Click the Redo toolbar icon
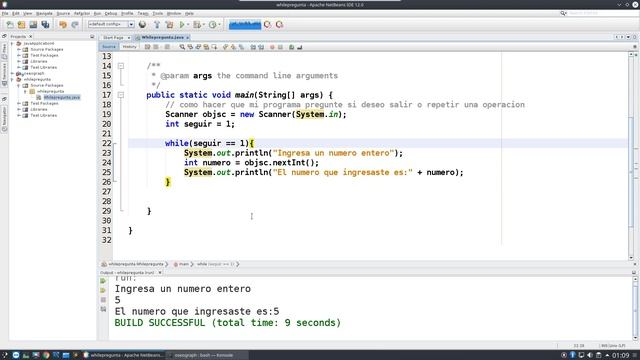 (75, 25)
